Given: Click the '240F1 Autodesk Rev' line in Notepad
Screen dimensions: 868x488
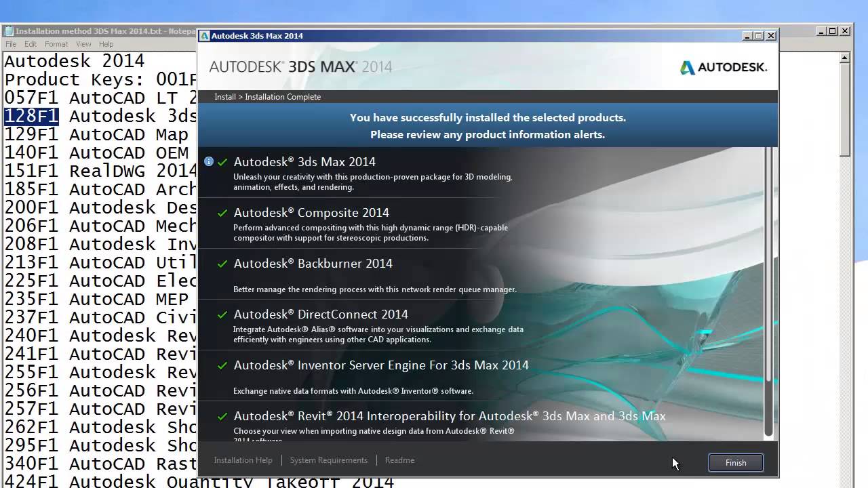Looking at the screenshot, I should point(100,335).
